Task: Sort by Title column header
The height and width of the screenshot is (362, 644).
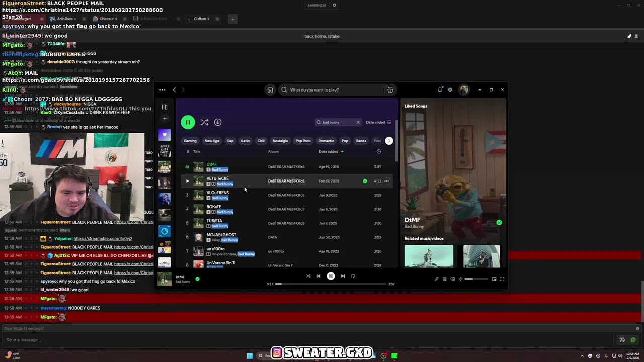Action: click(x=197, y=151)
